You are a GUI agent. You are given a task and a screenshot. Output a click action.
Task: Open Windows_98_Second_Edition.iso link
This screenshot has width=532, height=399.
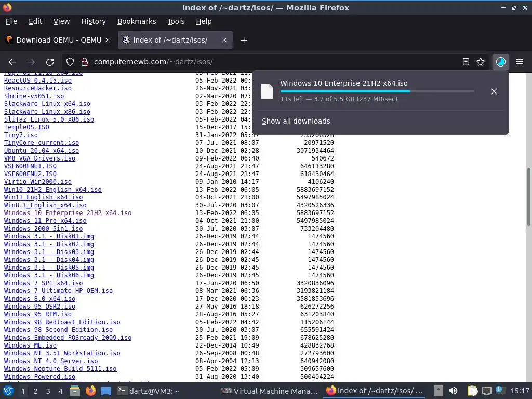[58, 330]
